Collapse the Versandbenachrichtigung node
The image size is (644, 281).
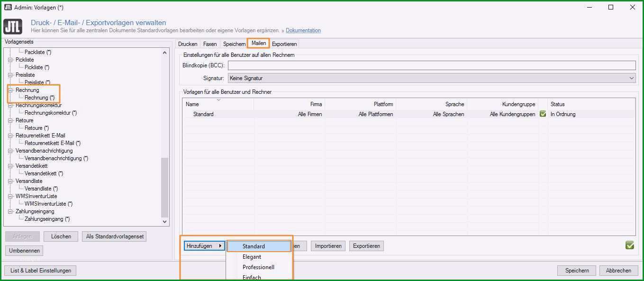click(10, 151)
